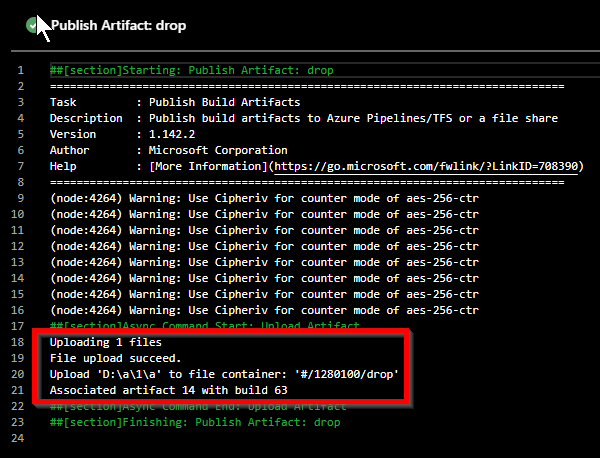
Task: Click the Author Microsoft Corporation line
Action: [x=168, y=150]
